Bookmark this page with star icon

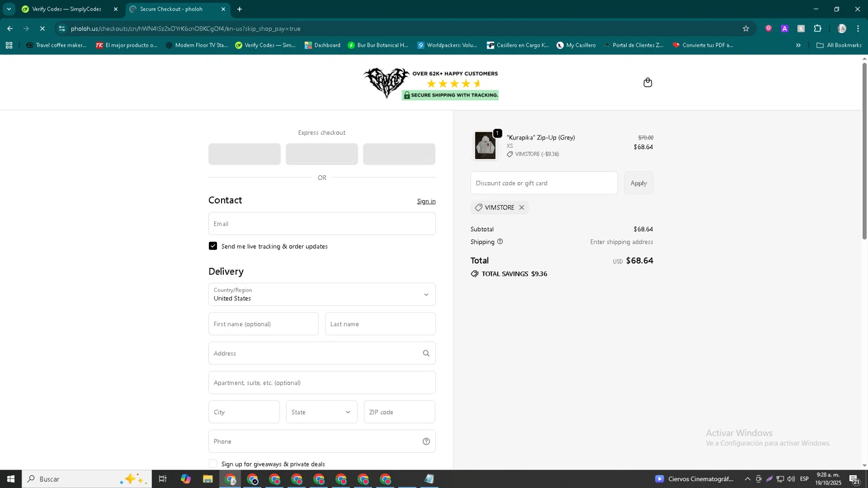point(746,28)
